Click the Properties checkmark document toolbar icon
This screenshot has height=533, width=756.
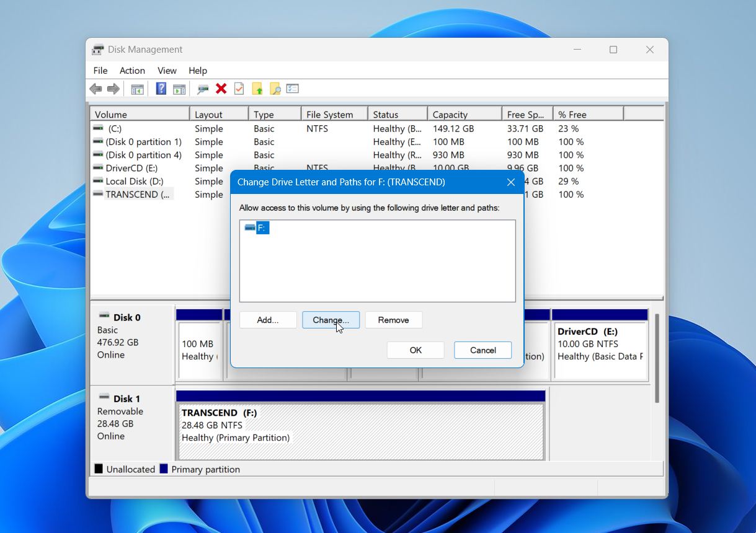pyautogui.click(x=239, y=89)
